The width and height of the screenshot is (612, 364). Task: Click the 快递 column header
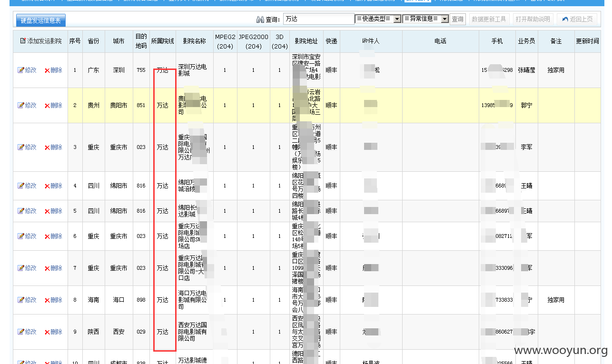tap(331, 41)
